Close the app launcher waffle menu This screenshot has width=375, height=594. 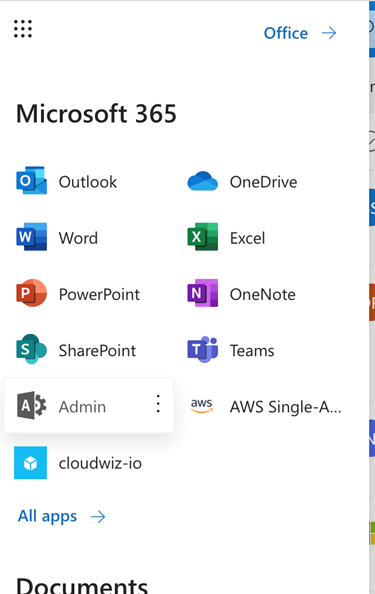coord(23,29)
